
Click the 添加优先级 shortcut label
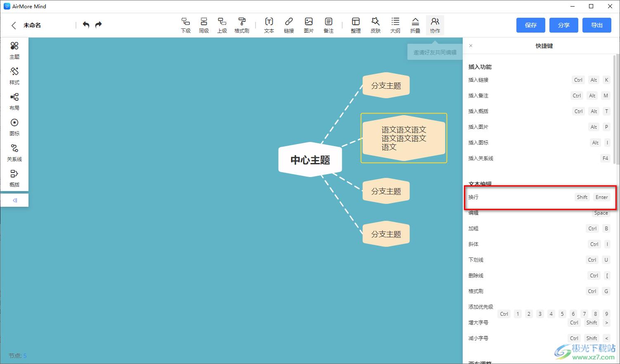coord(481,307)
